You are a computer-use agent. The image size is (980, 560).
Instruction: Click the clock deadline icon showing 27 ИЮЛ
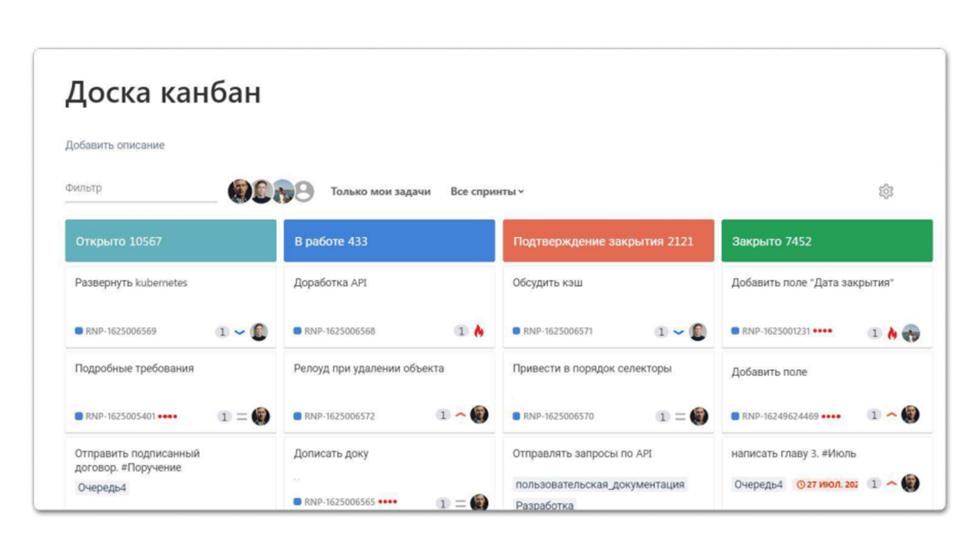tap(802, 484)
